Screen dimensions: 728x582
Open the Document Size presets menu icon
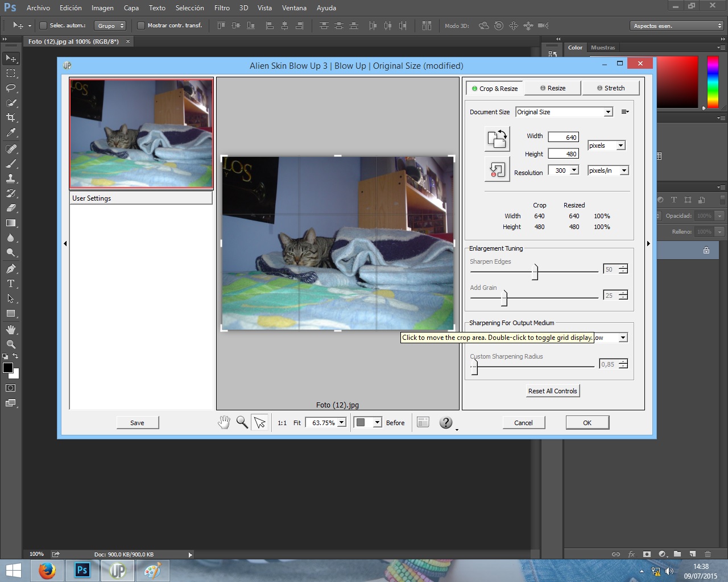[x=625, y=112]
